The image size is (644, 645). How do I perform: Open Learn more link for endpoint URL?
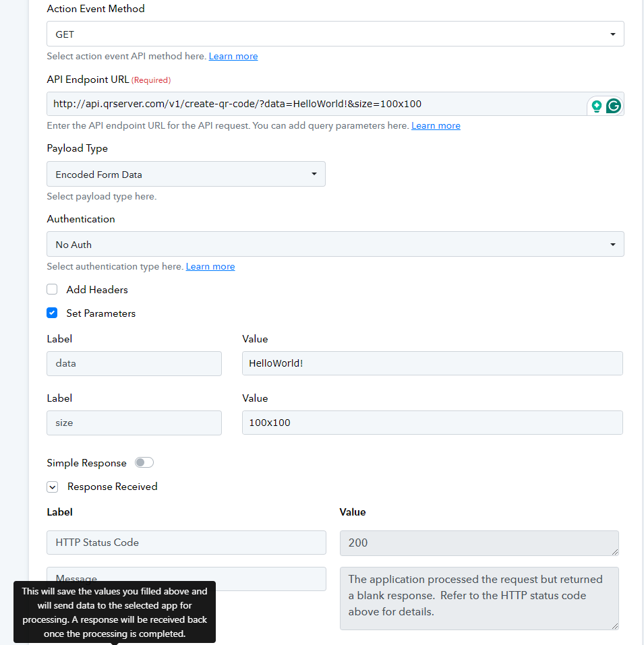[436, 126]
